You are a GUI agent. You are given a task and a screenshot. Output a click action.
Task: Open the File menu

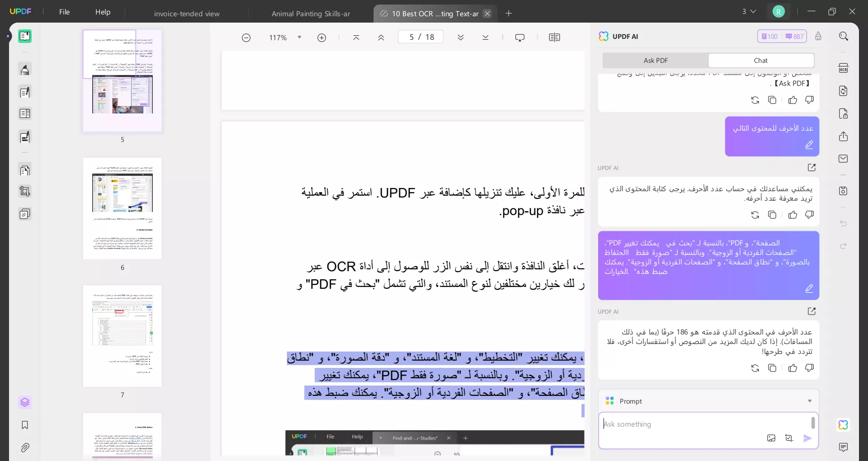[64, 12]
